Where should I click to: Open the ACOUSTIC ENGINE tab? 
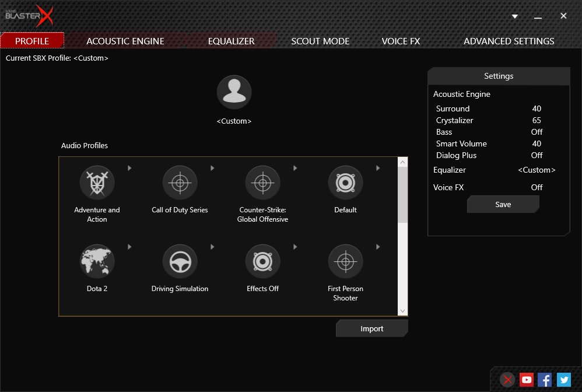(x=125, y=41)
